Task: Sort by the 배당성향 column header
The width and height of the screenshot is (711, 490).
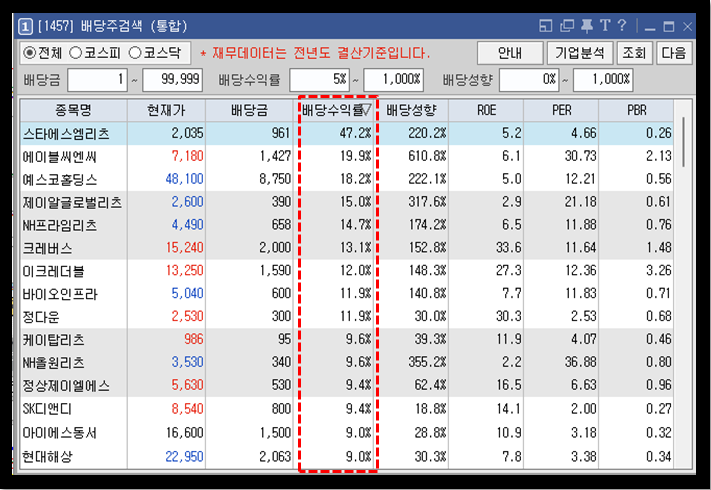Action: click(x=411, y=110)
